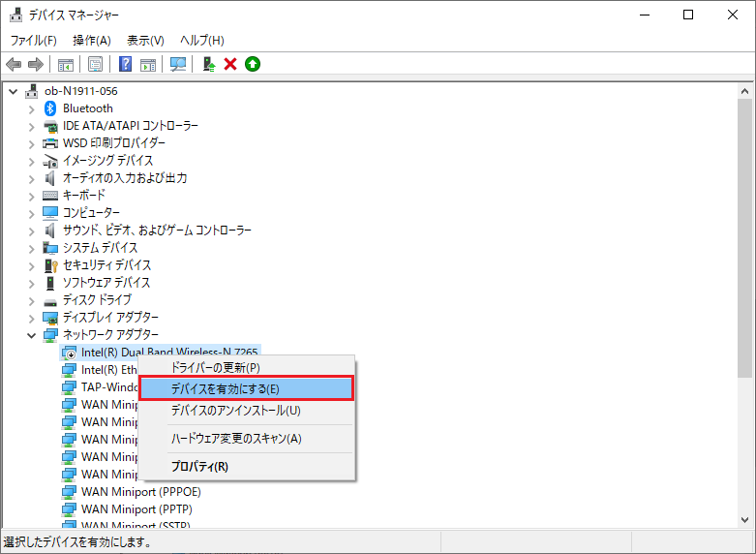This screenshot has height=554, width=756.
Task: Collapse the ネットワーク アダプター category
Action: [x=31, y=335]
